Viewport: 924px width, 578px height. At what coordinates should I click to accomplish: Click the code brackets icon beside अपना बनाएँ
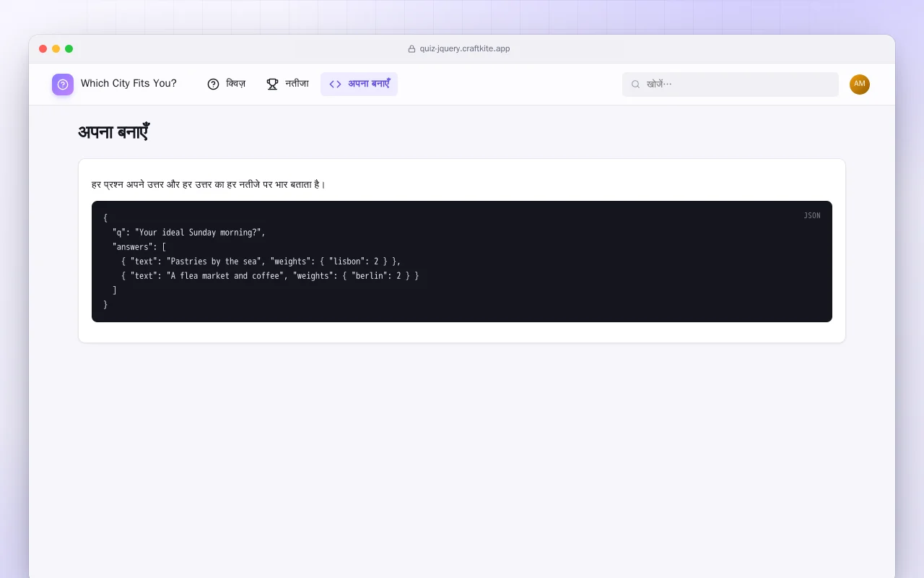(x=335, y=85)
